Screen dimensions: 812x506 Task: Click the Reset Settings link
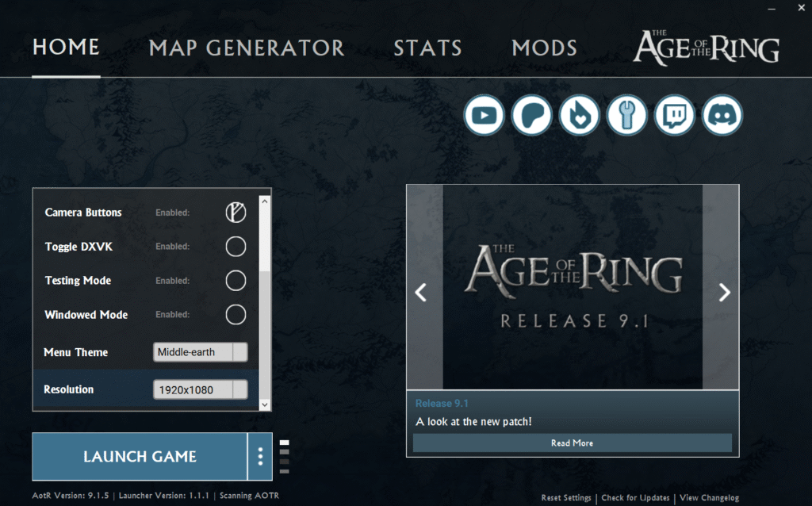coord(566,498)
